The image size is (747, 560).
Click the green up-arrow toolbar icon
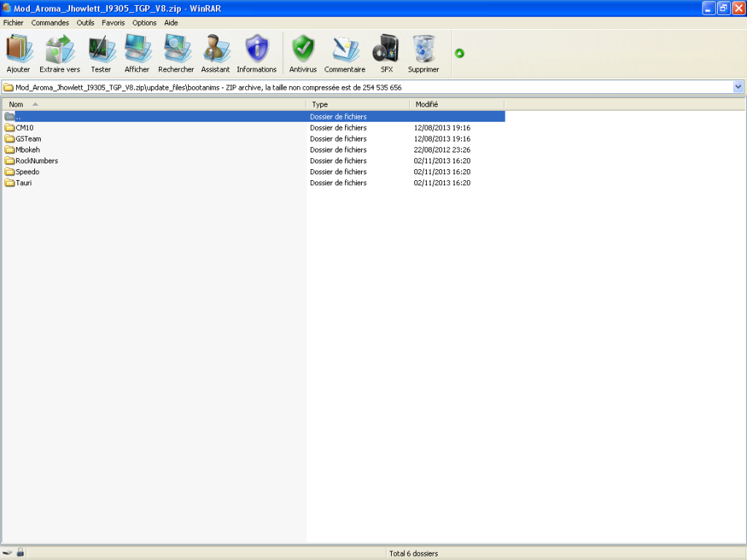coord(460,53)
